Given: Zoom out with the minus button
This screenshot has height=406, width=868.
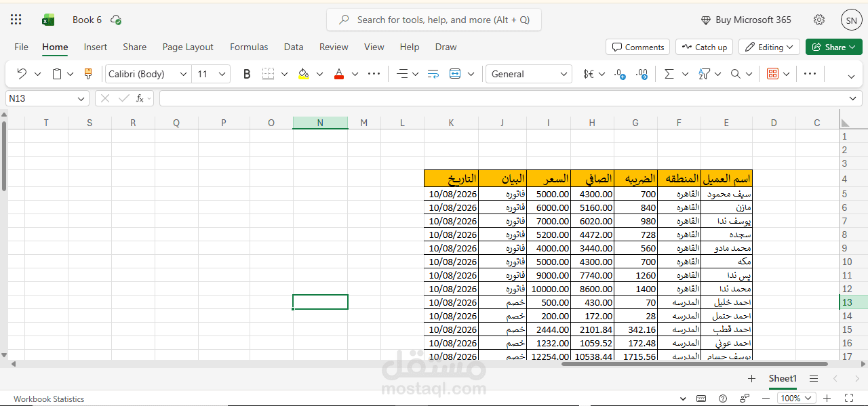Looking at the screenshot, I should click(x=766, y=398).
